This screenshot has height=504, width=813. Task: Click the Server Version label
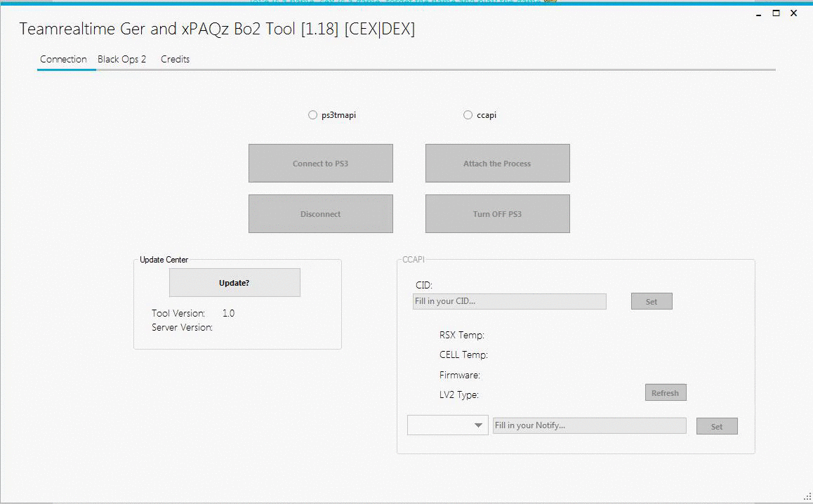pyautogui.click(x=182, y=327)
